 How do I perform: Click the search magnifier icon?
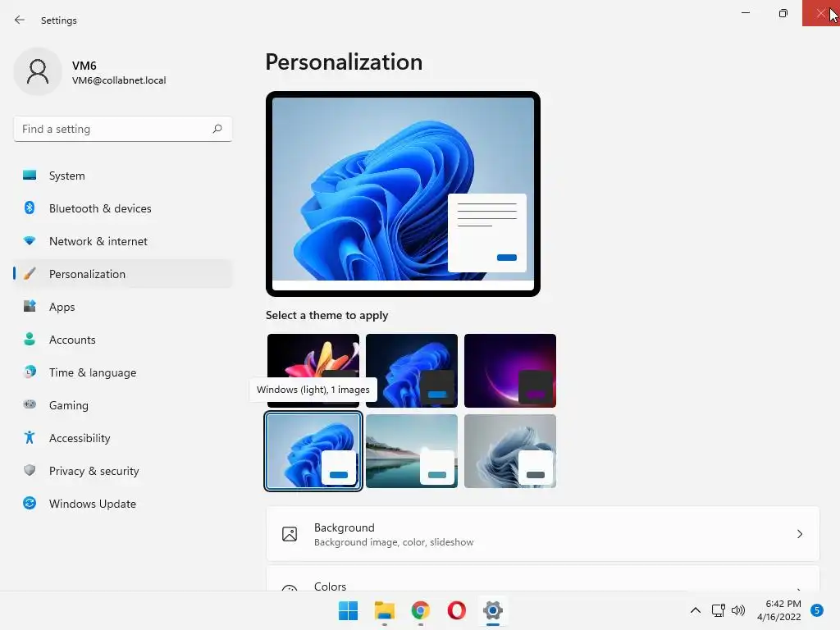(x=217, y=129)
